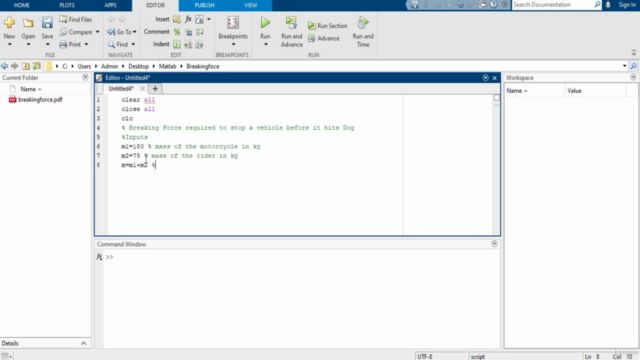Click the fx insert function icon

pos(188,19)
